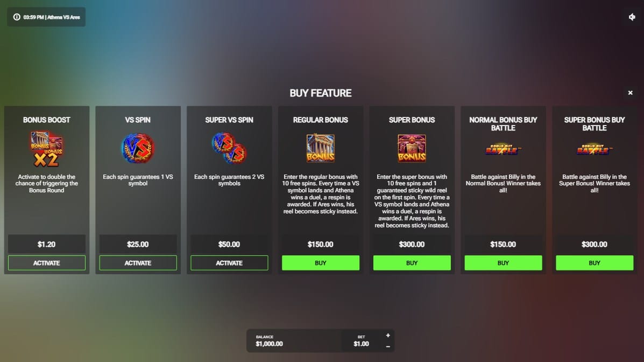Mute the game sound speaker icon

632,17
